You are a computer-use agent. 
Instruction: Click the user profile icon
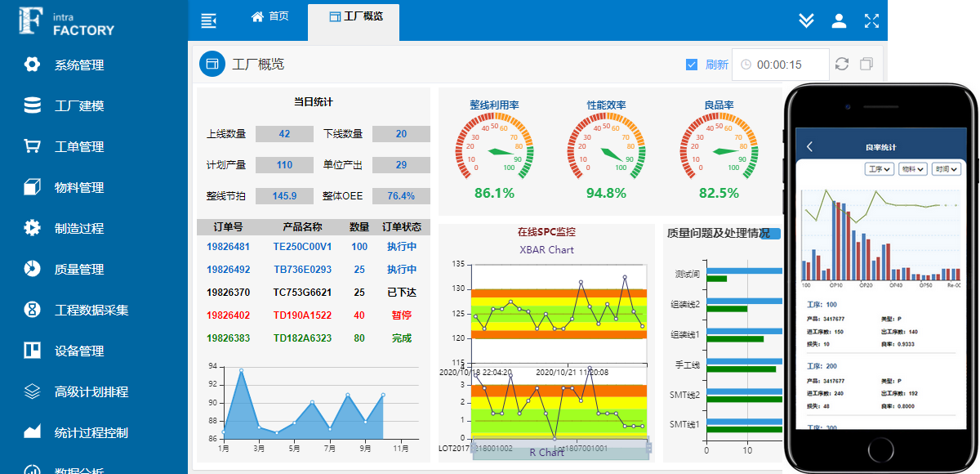(839, 20)
